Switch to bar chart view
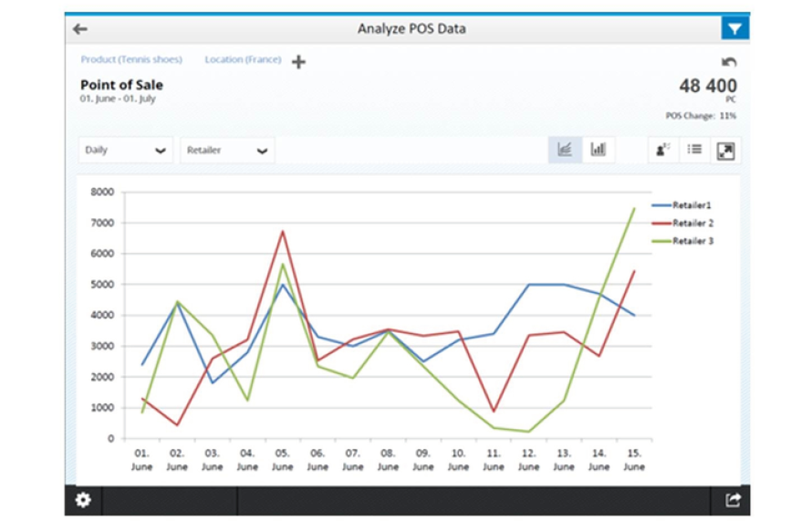812x521 pixels. (599, 151)
